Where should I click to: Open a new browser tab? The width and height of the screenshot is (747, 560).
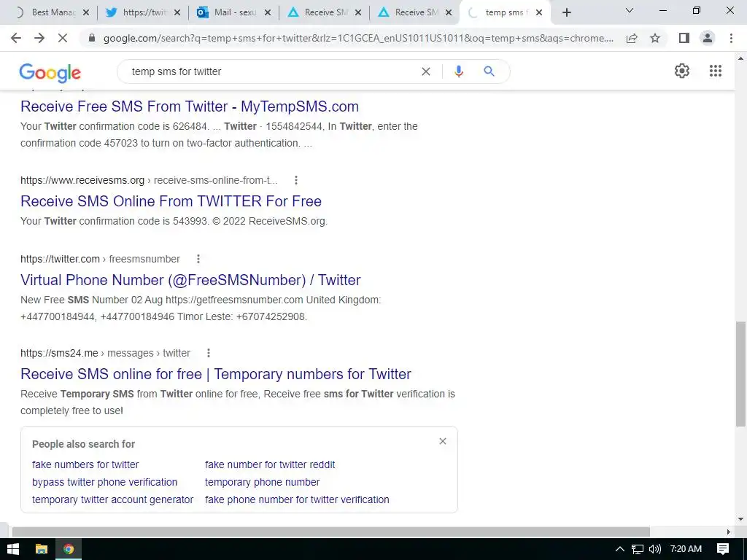pos(566,12)
